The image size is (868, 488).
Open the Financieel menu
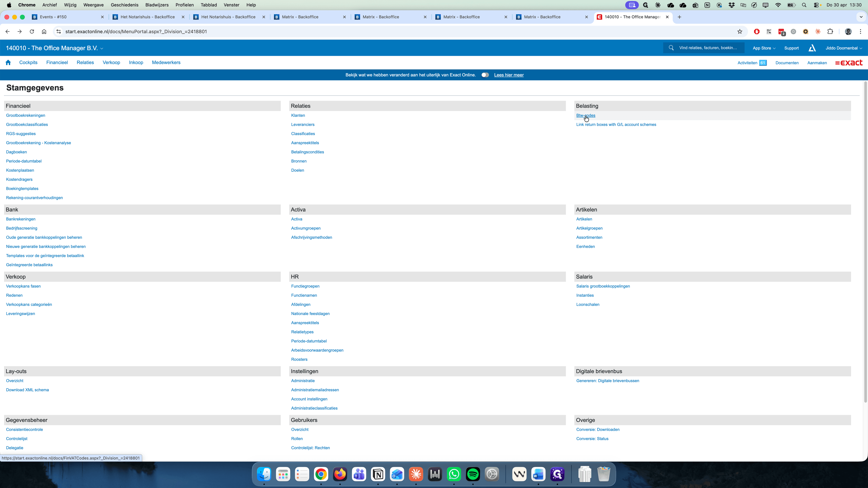(57, 63)
